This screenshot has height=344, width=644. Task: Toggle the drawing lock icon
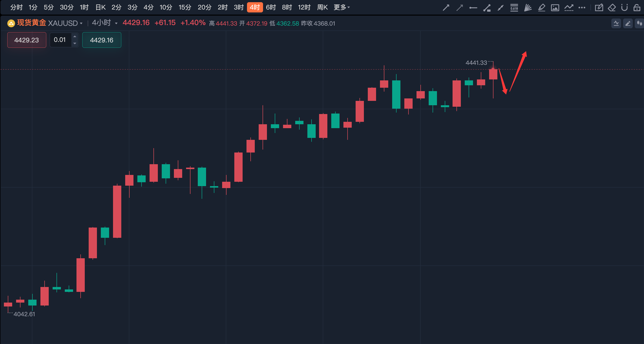[637, 8]
